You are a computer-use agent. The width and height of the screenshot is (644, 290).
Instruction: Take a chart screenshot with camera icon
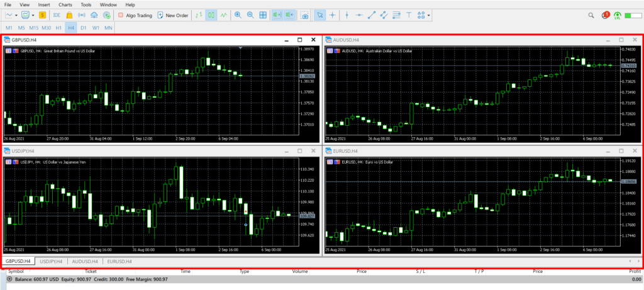tap(305, 15)
